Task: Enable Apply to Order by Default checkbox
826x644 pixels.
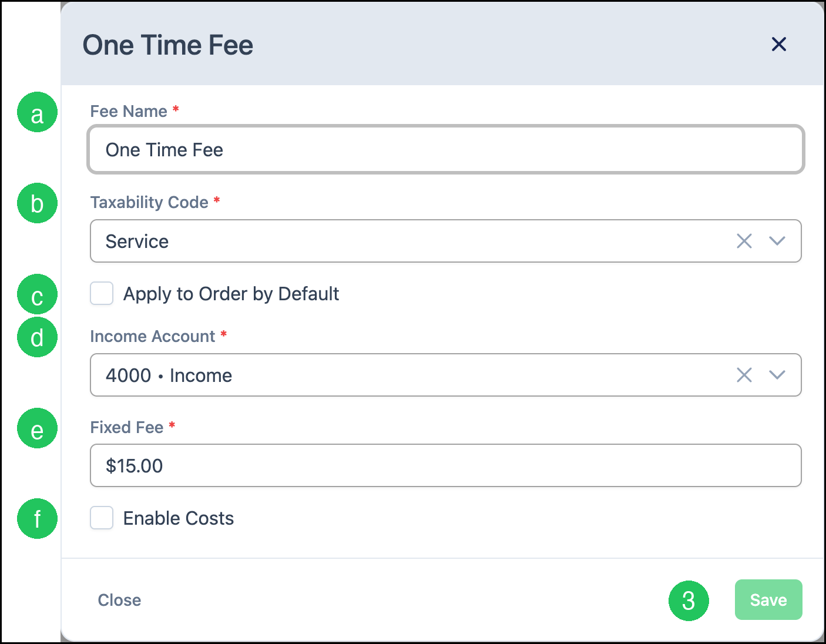Action: 102,293
